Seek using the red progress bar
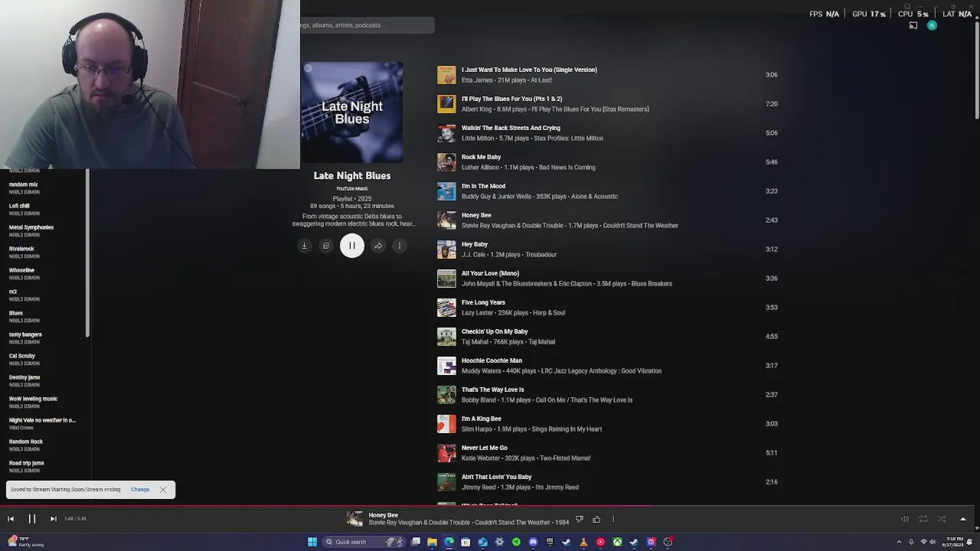The width and height of the screenshot is (980, 551). [327, 505]
